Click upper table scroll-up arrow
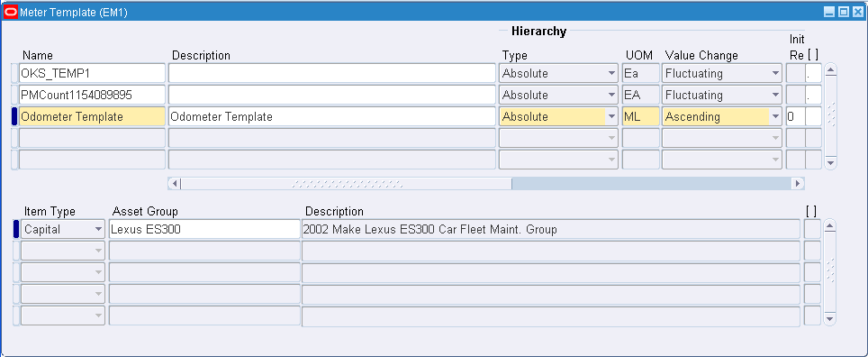The width and height of the screenshot is (868, 357). pos(830,69)
